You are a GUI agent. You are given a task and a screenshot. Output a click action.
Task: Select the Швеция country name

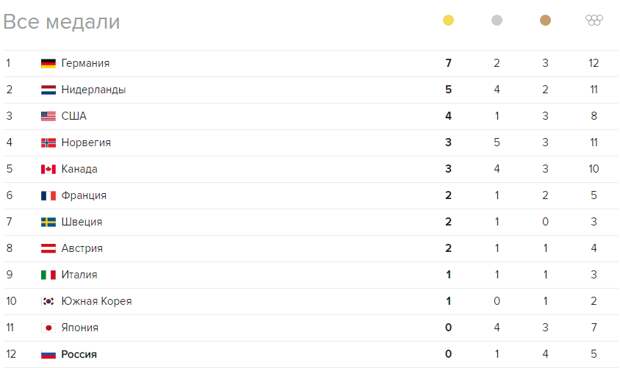click(x=82, y=222)
